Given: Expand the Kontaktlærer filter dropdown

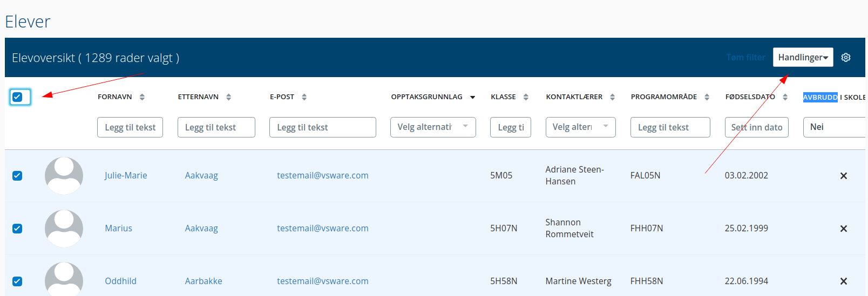Looking at the screenshot, I should 580,127.
